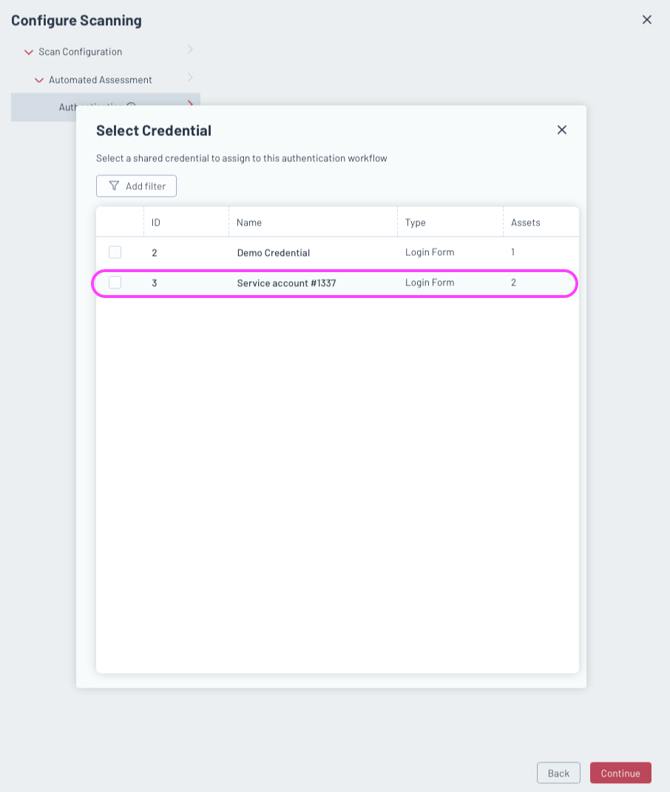Check the Demo Credential checkbox

115,252
